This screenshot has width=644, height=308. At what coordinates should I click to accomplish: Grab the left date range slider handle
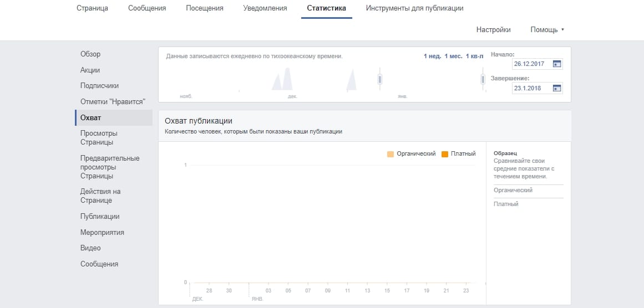pos(381,79)
